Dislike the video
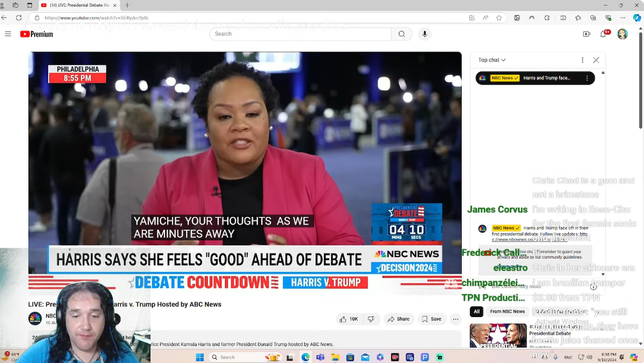 point(371,319)
